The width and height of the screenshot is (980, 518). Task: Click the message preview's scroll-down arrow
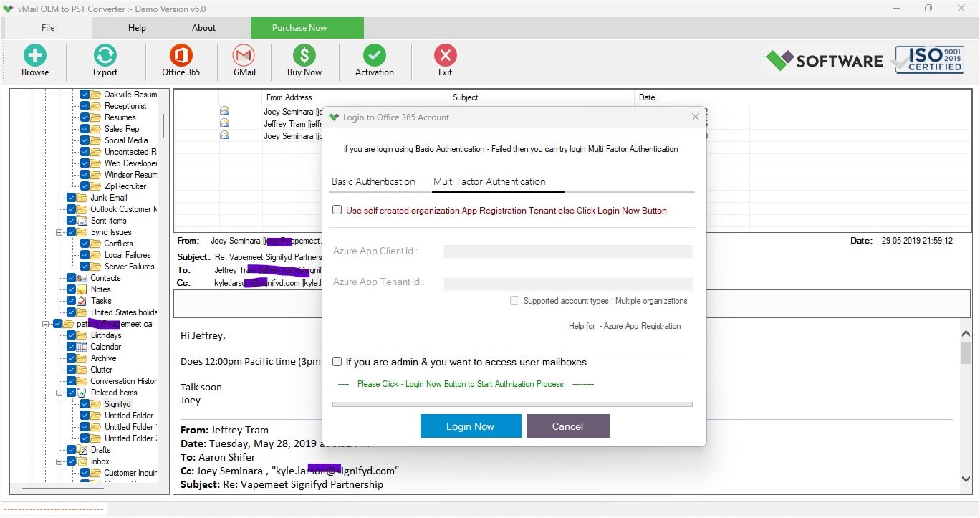tap(966, 479)
